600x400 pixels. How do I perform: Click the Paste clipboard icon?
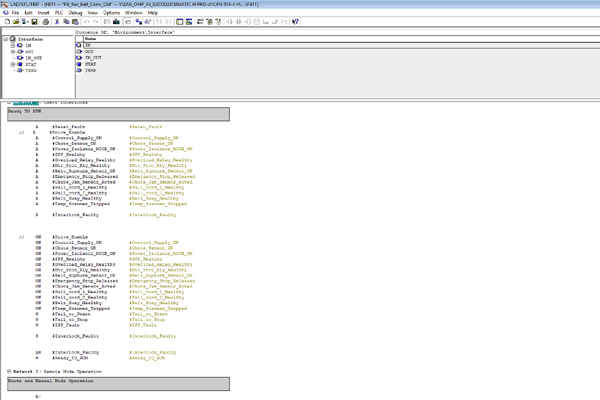tap(75, 22)
